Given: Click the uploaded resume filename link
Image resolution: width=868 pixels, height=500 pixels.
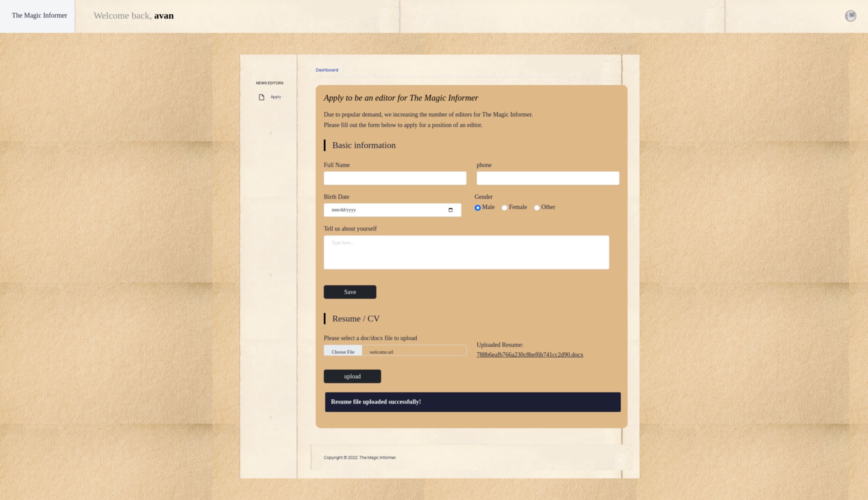Looking at the screenshot, I should click(530, 355).
